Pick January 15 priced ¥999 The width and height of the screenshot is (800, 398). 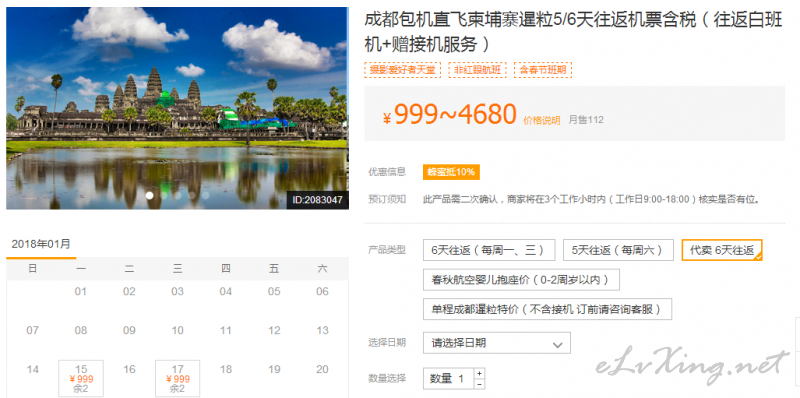click(81, 378)
